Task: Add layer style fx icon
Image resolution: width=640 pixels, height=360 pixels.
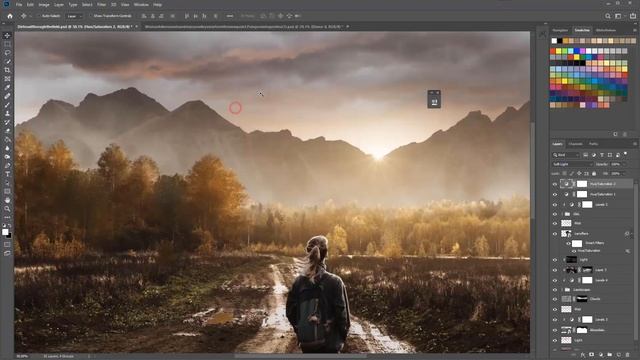Action: pos(582,355)
